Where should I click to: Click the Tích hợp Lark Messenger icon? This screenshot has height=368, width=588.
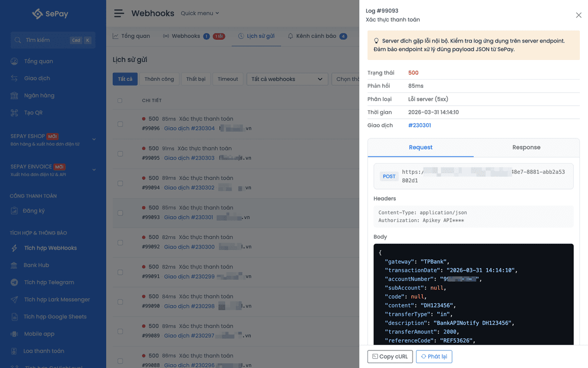pyautogui.click(x=14, y=300)
